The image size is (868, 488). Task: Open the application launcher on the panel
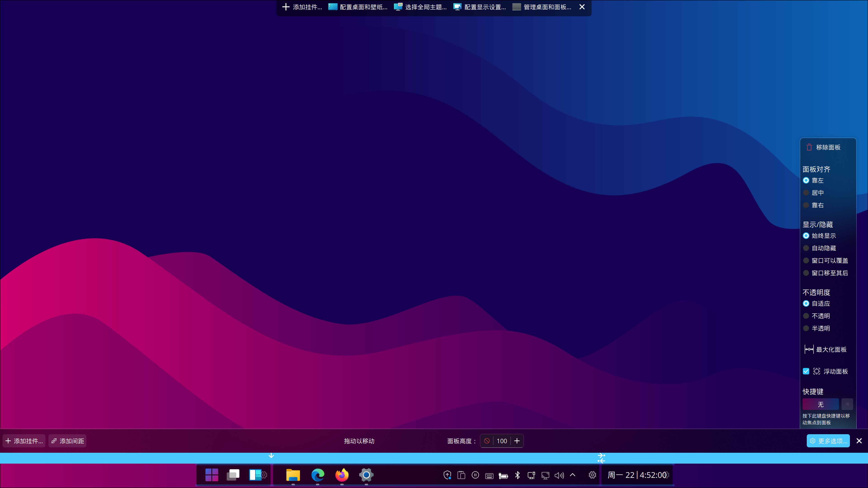(212, 475)
